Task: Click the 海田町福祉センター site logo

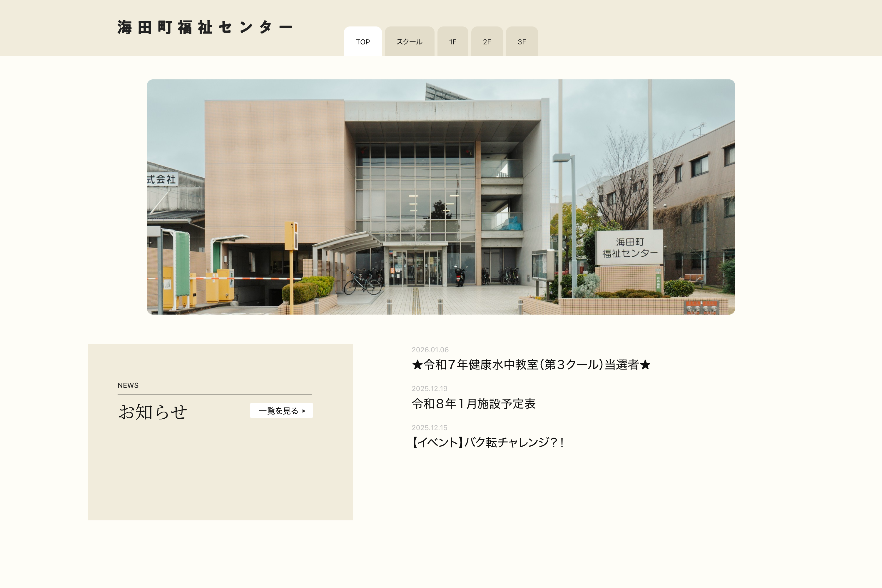Action: (x=205, y=27)
